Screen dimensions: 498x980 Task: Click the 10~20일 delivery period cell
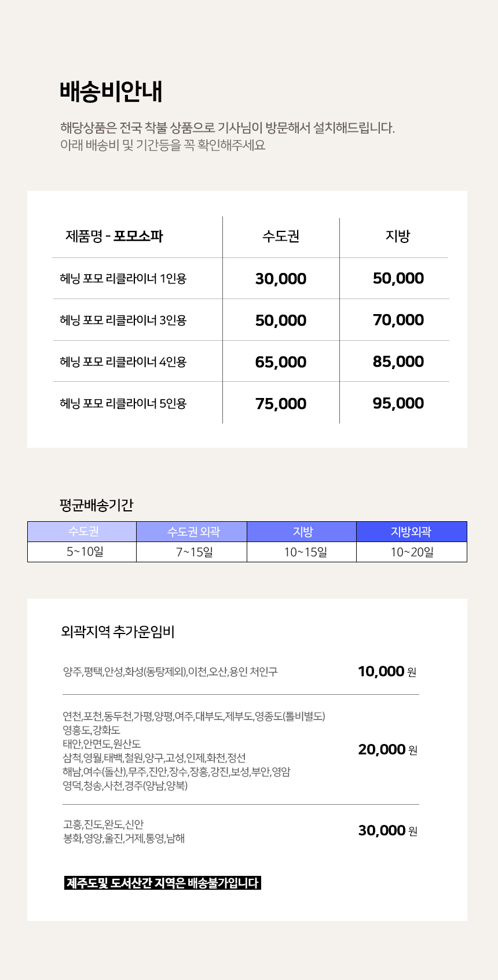412,552
